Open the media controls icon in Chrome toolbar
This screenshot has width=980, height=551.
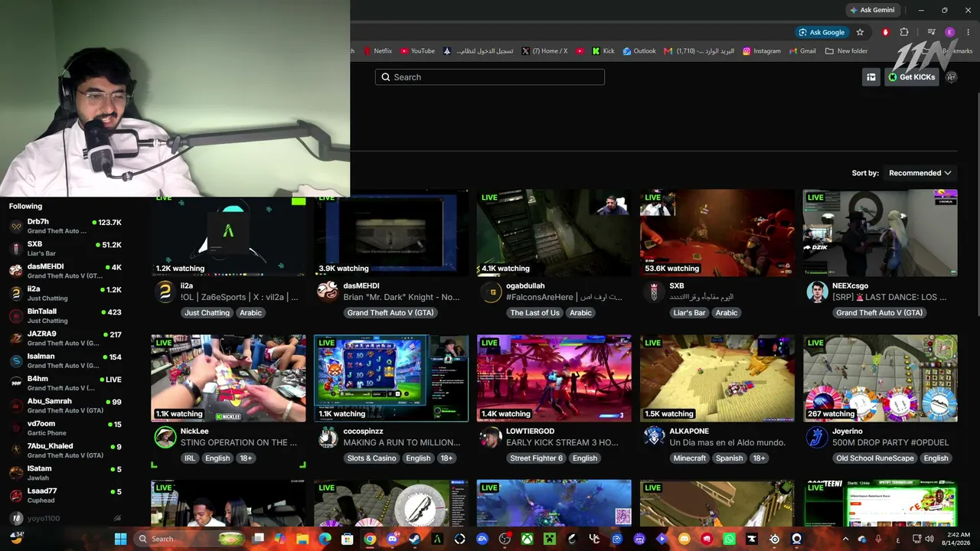pos(931,32)
